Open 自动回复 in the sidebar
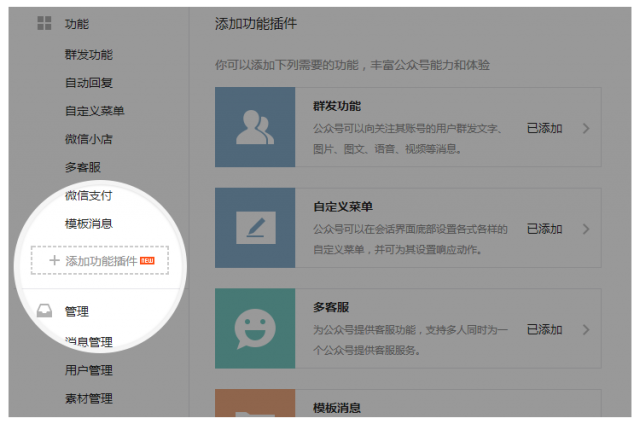 89,83
